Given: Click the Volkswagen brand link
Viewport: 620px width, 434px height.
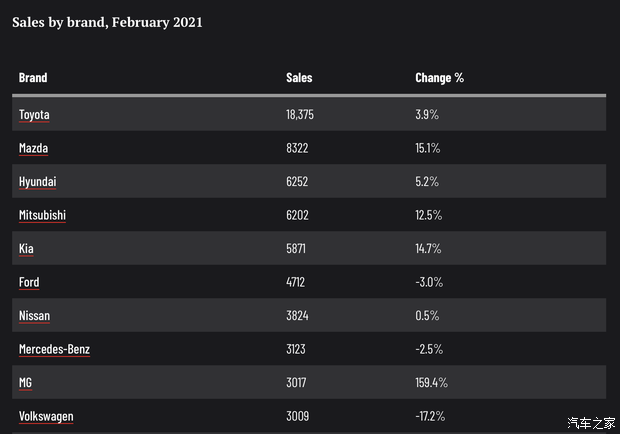Looking at the screenshot, I should [46, 416].
